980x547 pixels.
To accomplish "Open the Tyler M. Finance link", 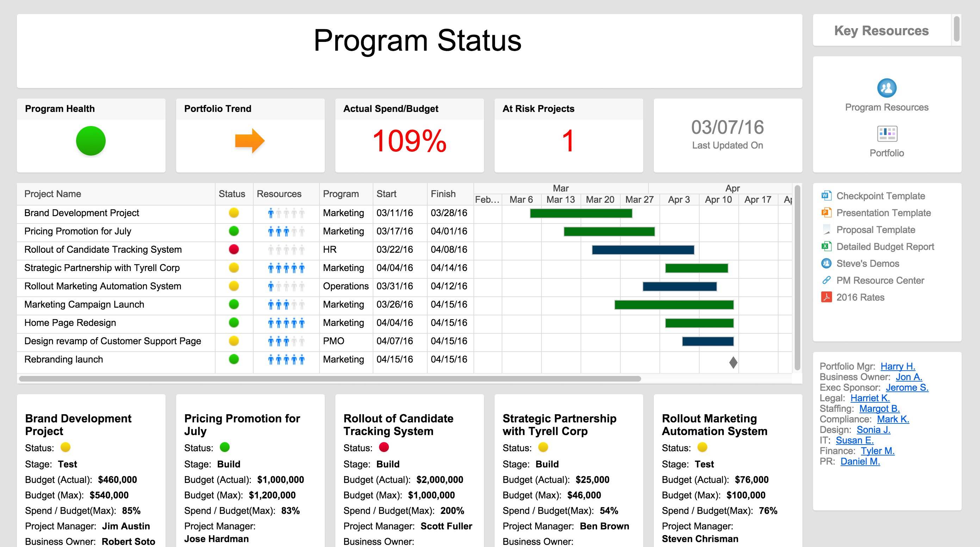I will coord(877,451).
